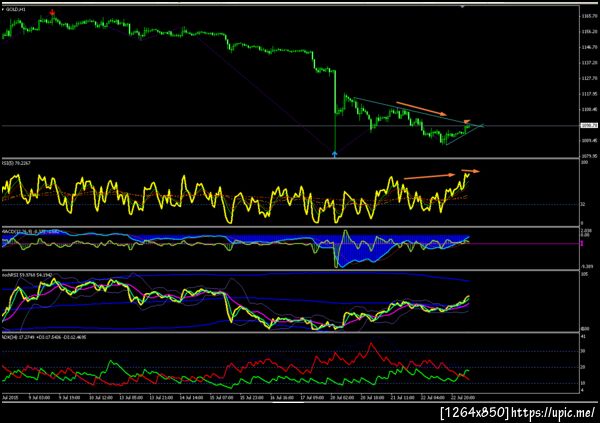Image resolution: width=600 pixels, height=423 pixels.
Task: Click the GOLD,H1 chart symbol label
Action: 16,9
